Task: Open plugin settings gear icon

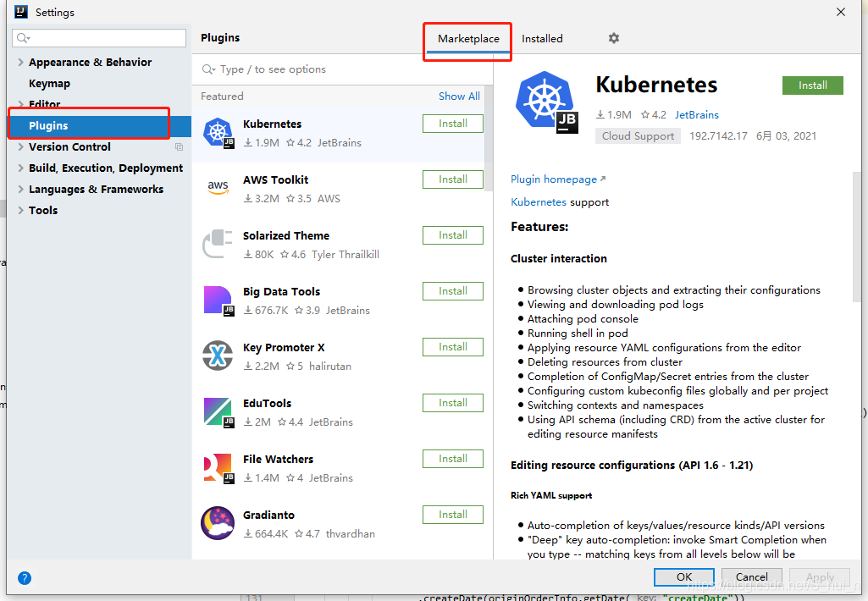Action: 613,38
